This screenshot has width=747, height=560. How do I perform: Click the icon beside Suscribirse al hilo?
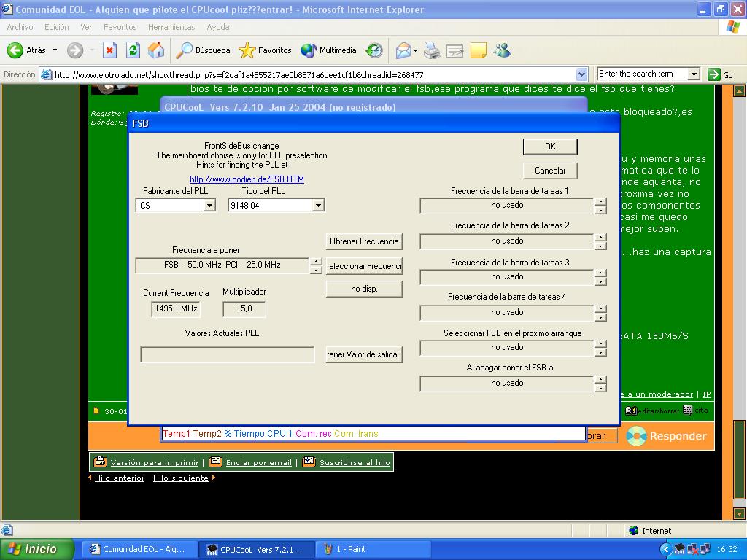pos(309,462)
